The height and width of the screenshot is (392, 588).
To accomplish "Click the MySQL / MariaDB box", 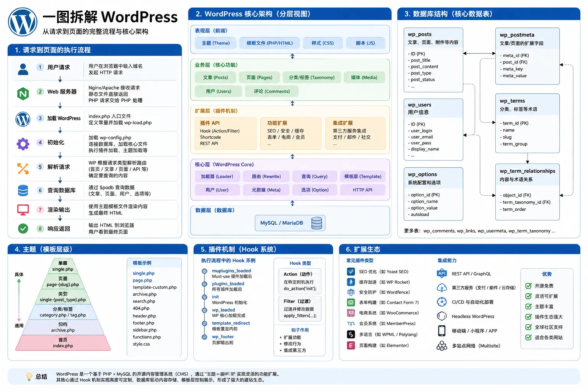I will tap(290, 223).
